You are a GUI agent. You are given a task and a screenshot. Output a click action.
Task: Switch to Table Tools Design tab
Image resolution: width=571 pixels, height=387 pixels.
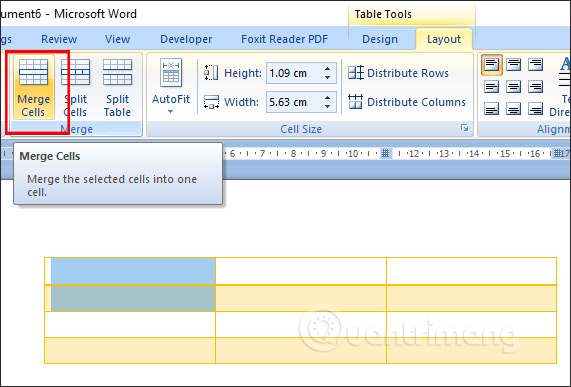(380, 39)
